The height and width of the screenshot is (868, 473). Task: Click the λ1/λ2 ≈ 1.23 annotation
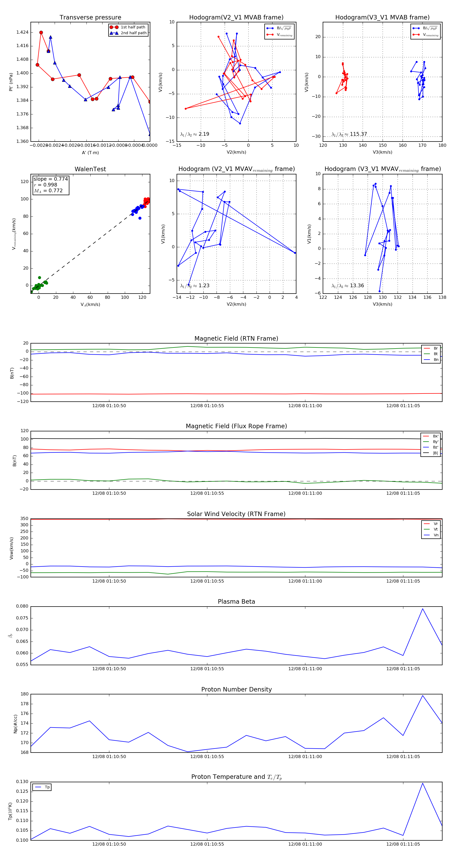(194, 286)
